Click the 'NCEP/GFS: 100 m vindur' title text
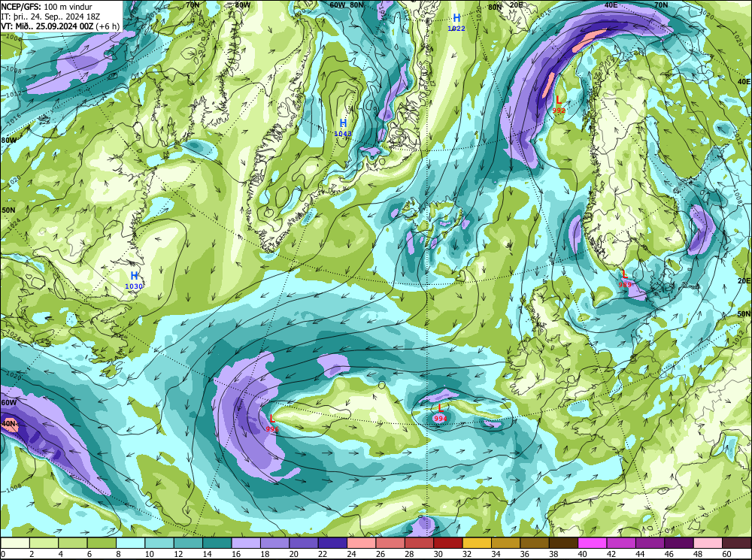Viewport: 752px width, 560px height. (47, 7)
